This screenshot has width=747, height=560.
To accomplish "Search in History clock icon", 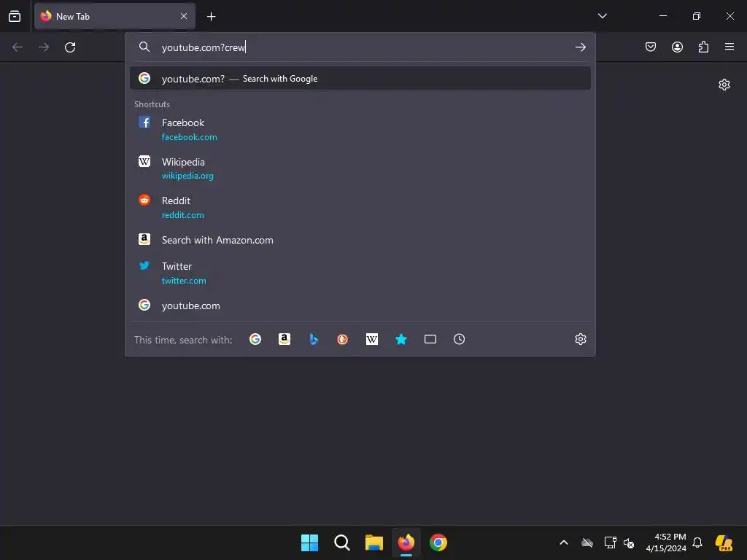I will point(460,339).
